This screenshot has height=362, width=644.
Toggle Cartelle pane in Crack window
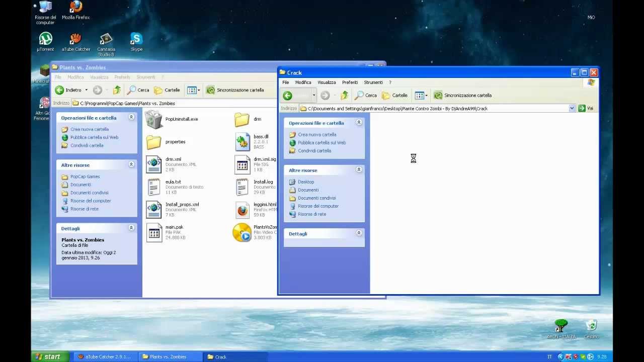pos(395,95)
